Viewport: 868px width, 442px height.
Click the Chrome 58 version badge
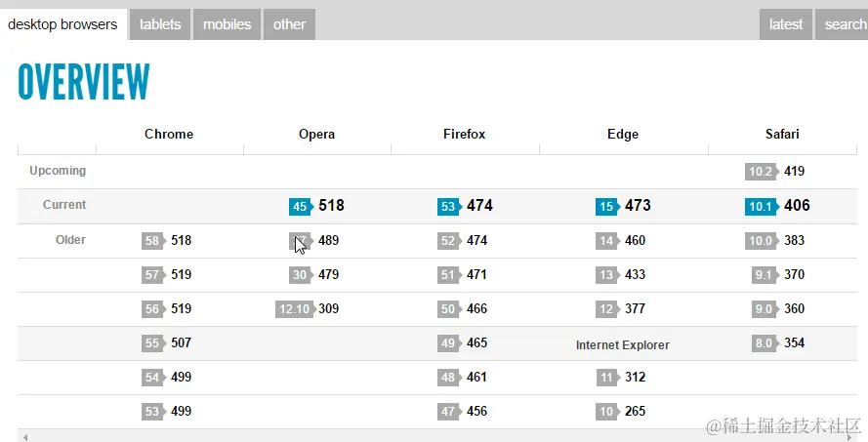154,241
